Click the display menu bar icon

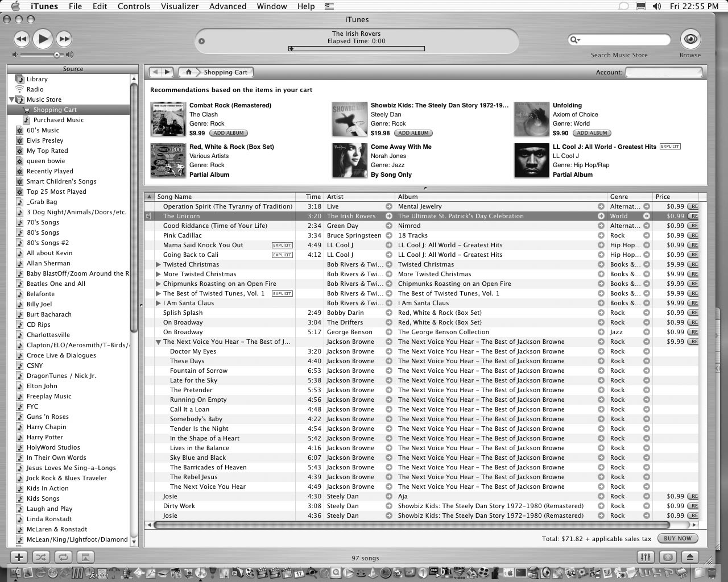pos(641,6)
